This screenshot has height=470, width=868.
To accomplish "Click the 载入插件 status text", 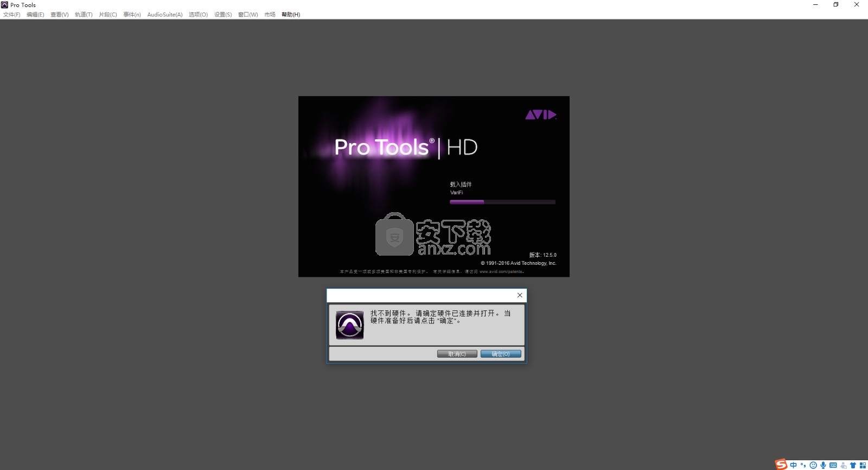I will click(461, 185).
